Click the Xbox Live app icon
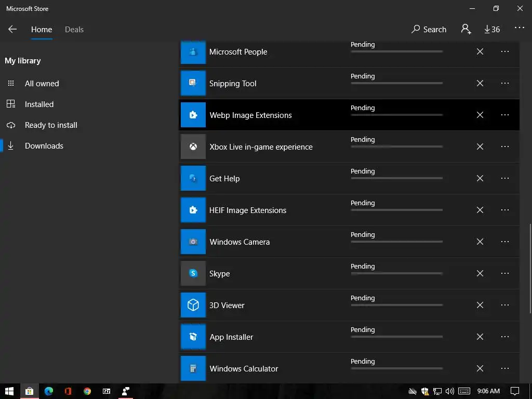532x399 pixels. click(193, 147)
